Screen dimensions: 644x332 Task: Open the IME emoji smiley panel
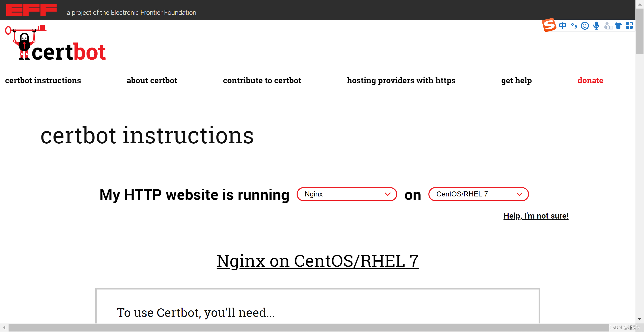point(585,25)
